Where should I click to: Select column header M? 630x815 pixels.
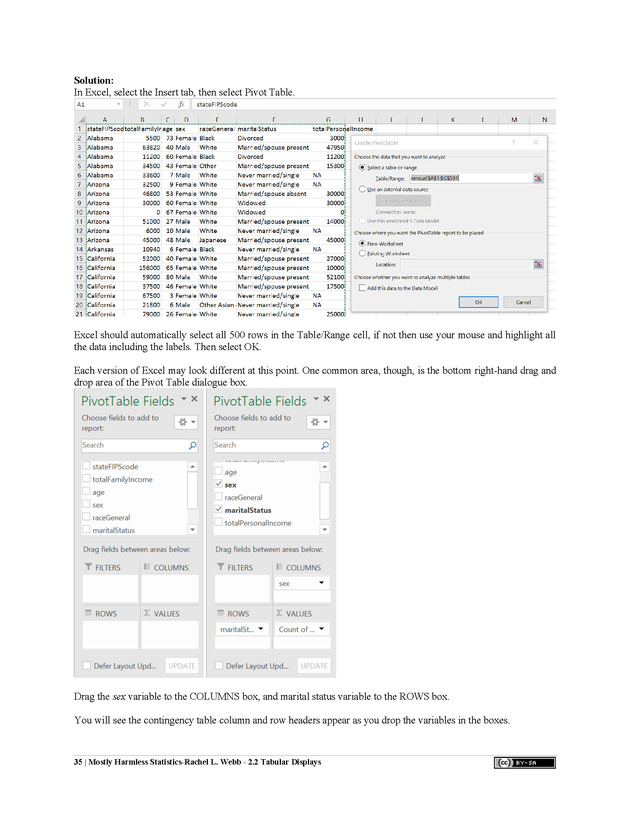coord(514,120)
